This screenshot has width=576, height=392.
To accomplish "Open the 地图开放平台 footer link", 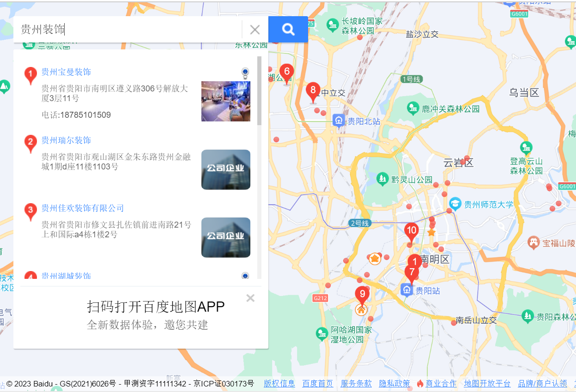I will 487,383.
